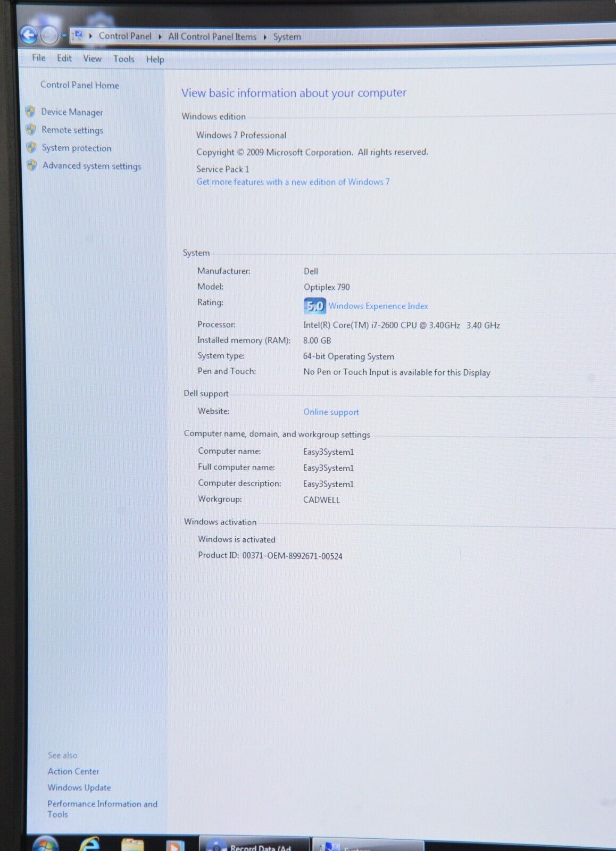Click shield icon beside Advanced system settings

tap(32, 165)
